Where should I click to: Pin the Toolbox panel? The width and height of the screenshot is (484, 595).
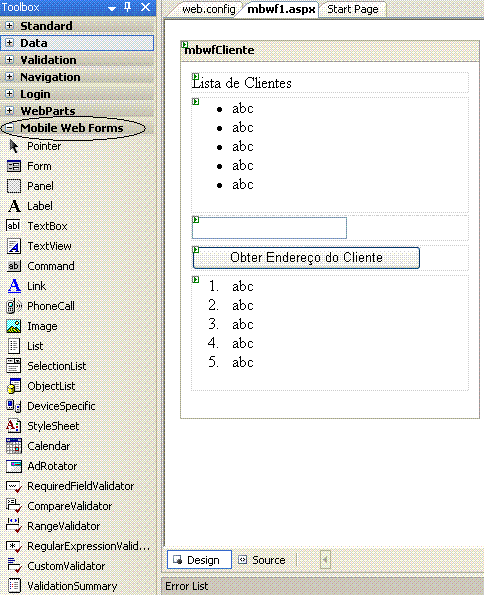(128, 7)
